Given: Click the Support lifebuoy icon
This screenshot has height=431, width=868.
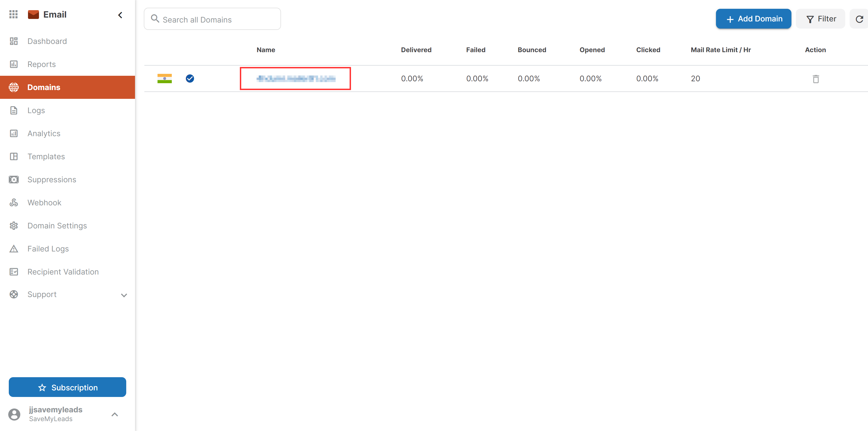Looking at the screenshot, I should (14, 294).
